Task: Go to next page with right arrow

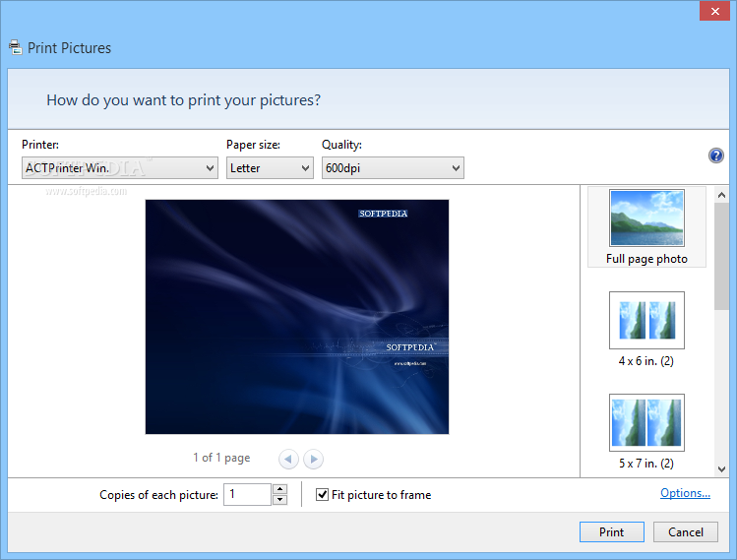Action: 313,459
